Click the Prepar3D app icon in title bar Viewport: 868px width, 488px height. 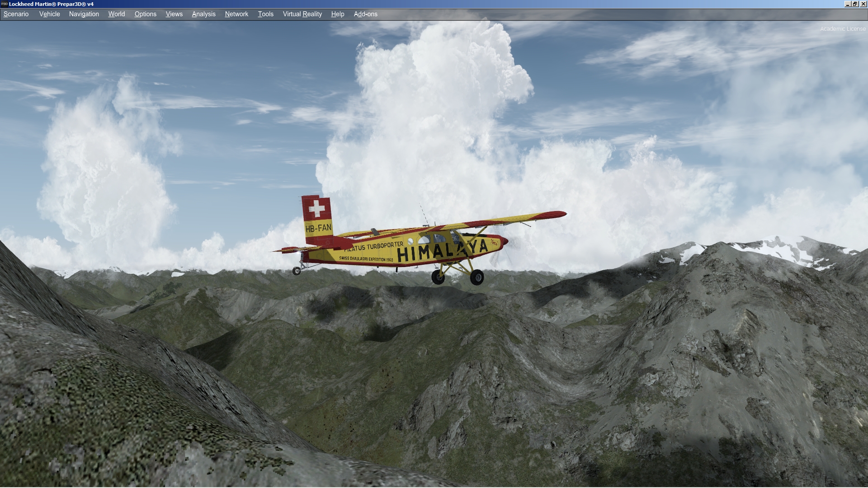click(4, 4)
